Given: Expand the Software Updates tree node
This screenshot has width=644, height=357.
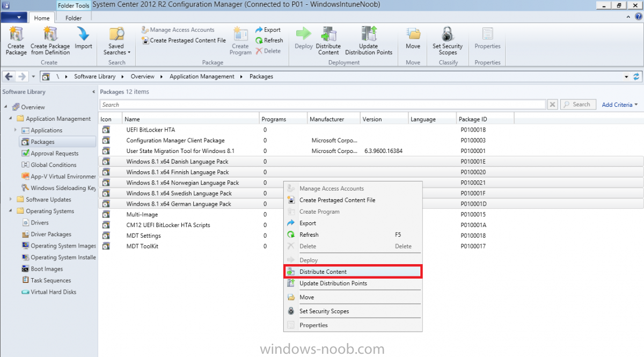Looking at the screenshot, I should [11, 199].
